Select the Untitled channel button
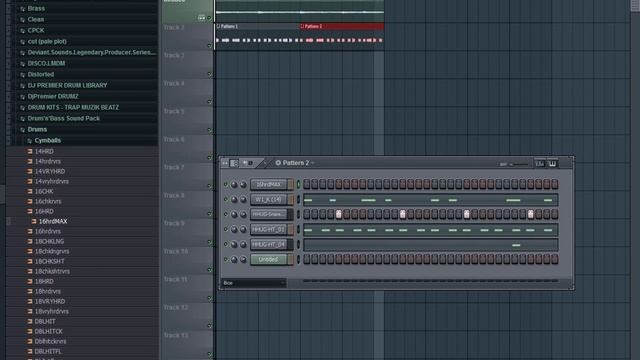This screenshot has width=640, height=360. point(269,260)
